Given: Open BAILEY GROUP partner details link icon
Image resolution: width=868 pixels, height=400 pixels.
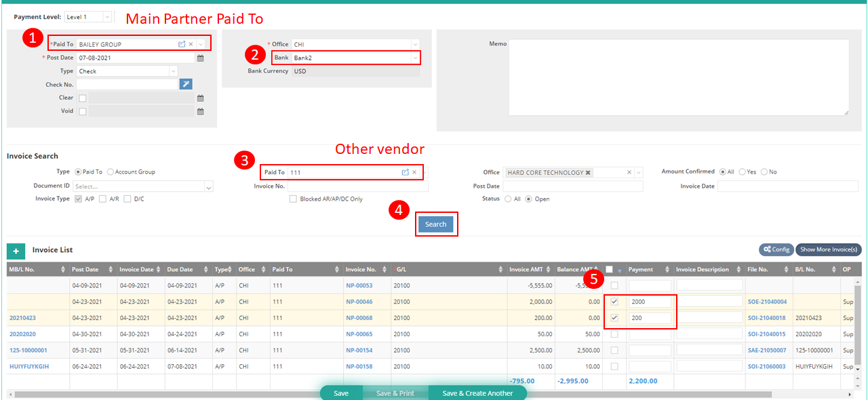Looking at the screenshot, I should [x=182, y=44].
